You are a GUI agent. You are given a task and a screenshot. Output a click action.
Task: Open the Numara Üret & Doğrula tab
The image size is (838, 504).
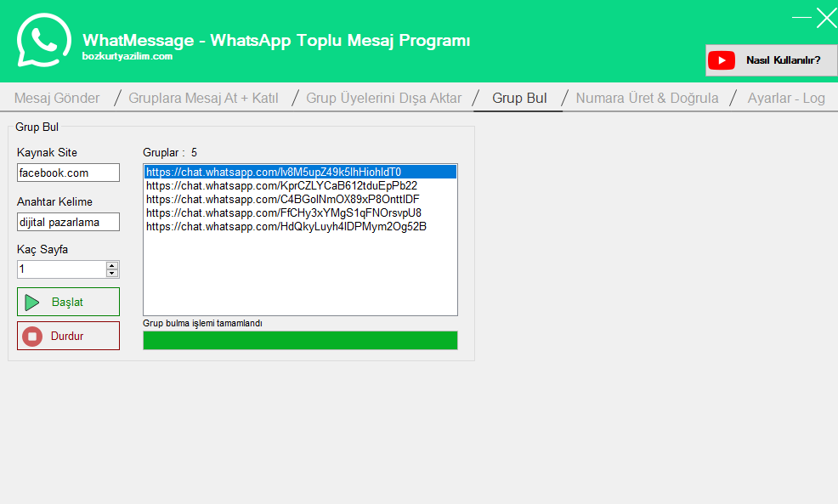(648, 99)
